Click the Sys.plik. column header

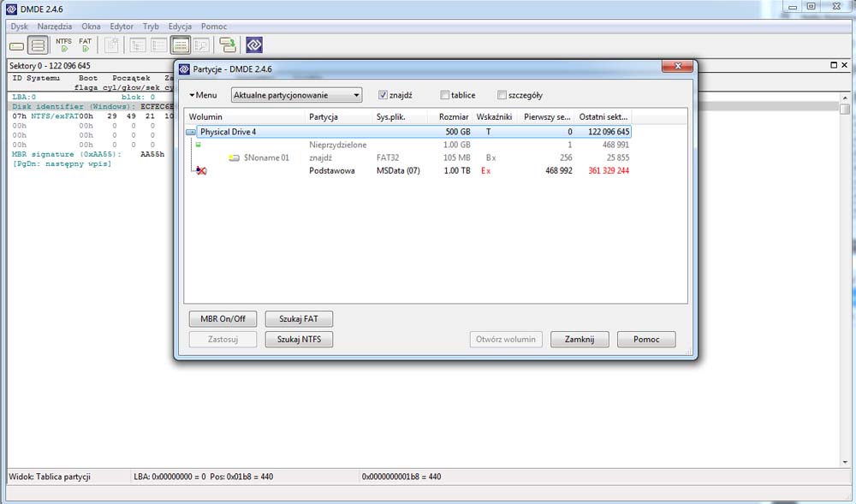(399, 116)
